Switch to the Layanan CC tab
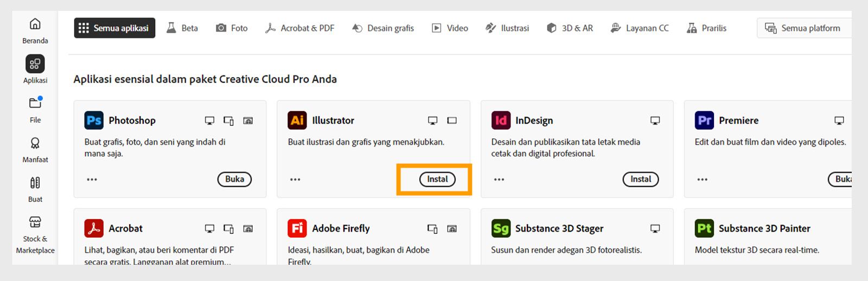Viewport: 868px width, 281px height. pos(640,28)
